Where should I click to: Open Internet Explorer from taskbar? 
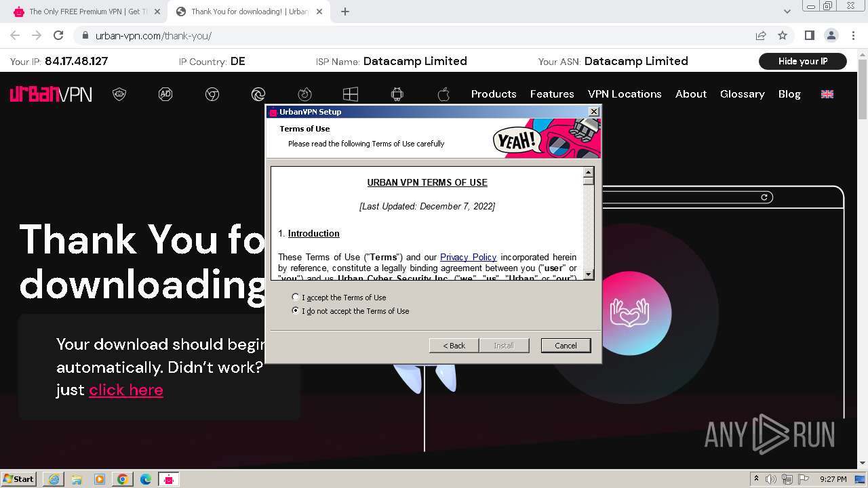tap(54, 479)
